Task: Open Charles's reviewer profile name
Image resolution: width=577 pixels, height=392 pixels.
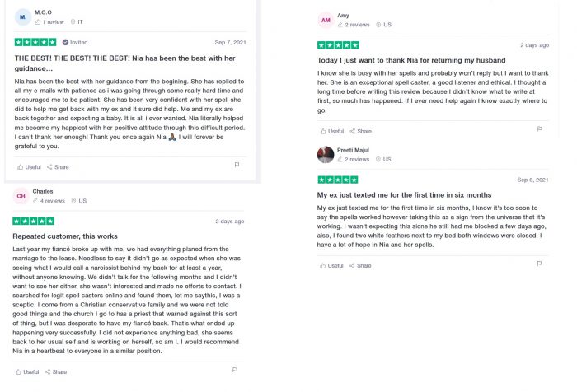Action: [43, 191]
